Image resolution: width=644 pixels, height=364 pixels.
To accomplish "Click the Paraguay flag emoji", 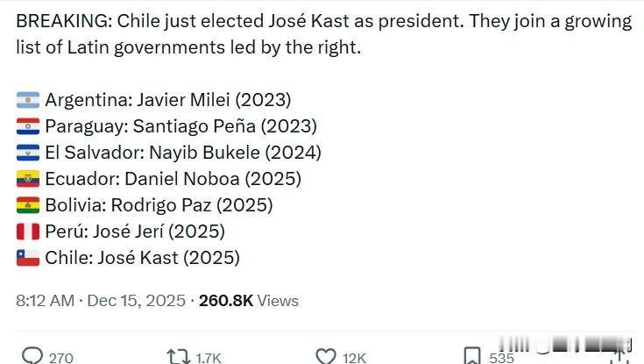I will [x=27, y=126].
